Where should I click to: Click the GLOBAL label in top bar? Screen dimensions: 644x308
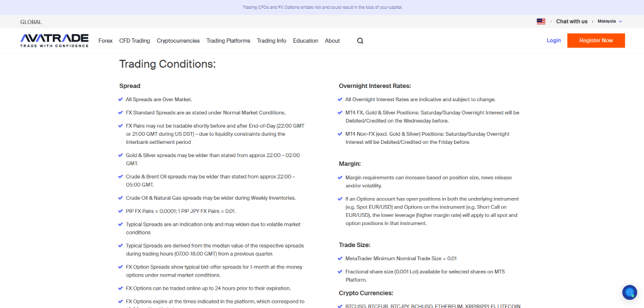point(31,22)
